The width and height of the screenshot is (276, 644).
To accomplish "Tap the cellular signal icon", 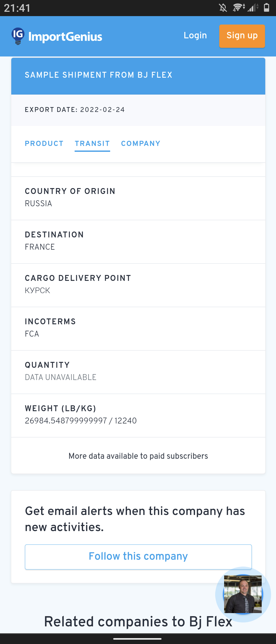I will [253, 8].
